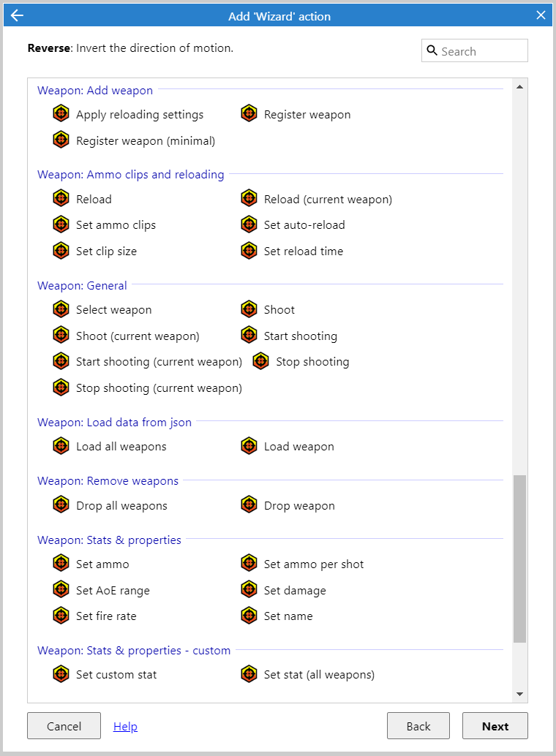Click the Cancel button
The height and width of the screenshot is (756, 556).
pyautogui.click(x=64, y=726)
